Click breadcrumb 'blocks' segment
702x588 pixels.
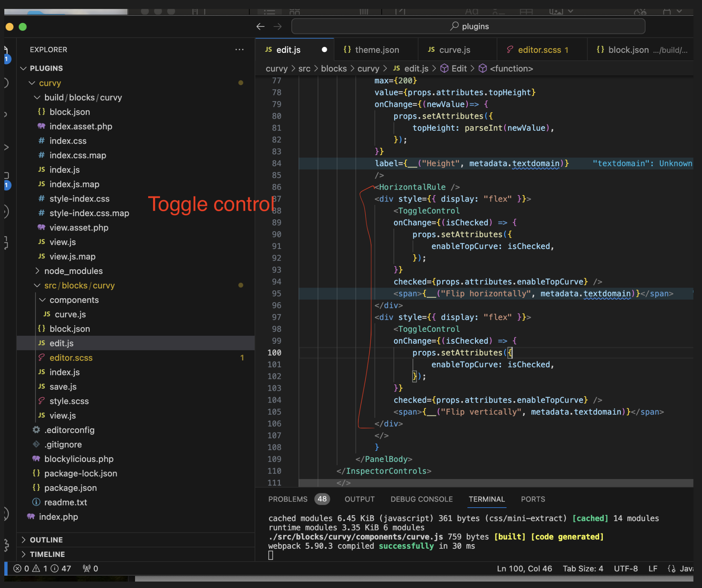pyautogui.click(x=334, y=69)
